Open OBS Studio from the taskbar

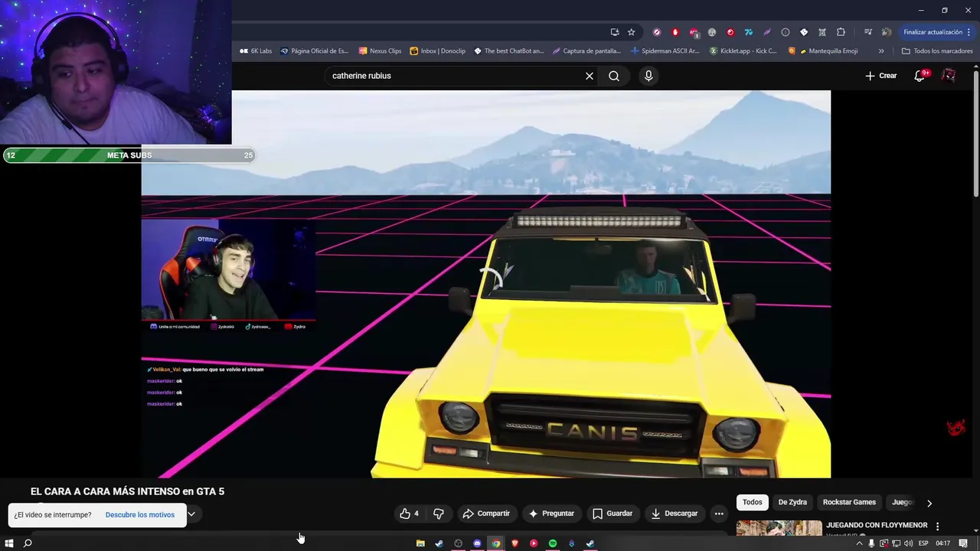[x=458, y=543]
